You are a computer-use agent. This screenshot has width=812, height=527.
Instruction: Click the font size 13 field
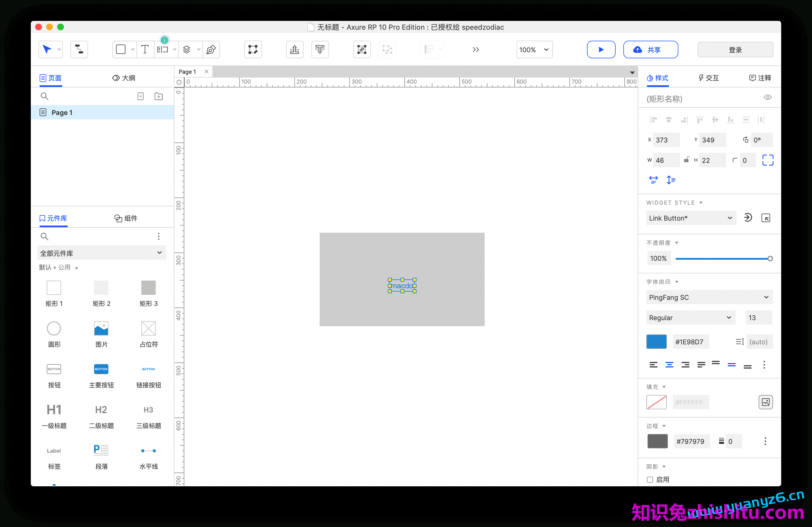(759, 318)
